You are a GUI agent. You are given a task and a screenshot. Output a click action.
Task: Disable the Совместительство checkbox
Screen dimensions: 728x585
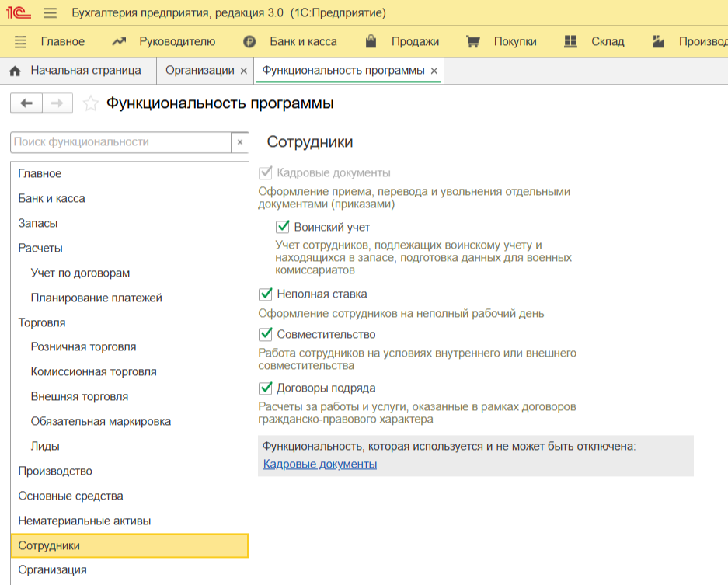point(266,334)
